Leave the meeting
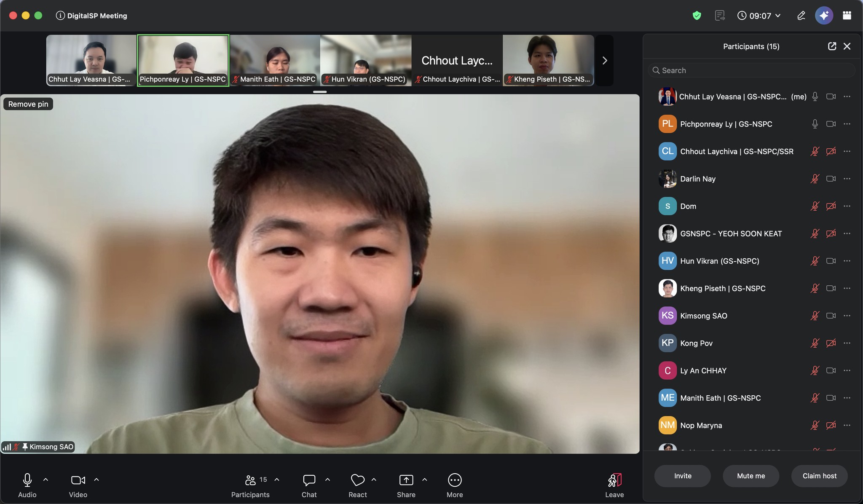The width and height of the screenshot is (863, 504). 614,485
